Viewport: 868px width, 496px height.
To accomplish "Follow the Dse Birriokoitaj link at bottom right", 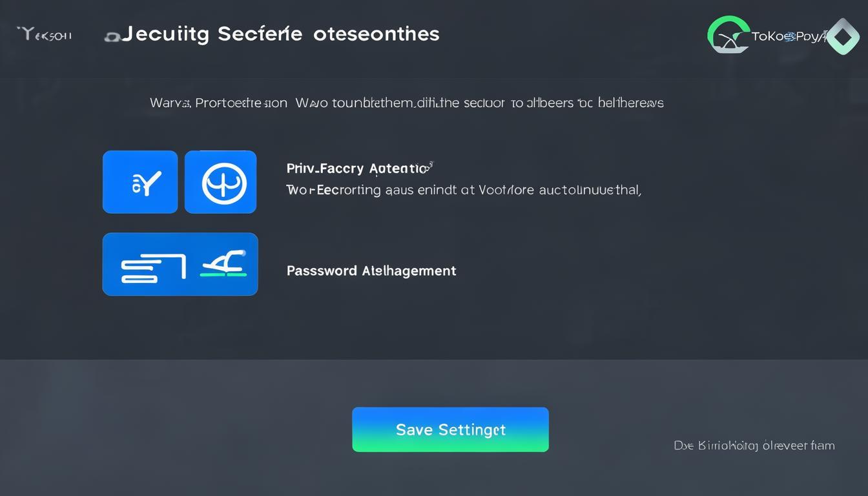I will [x=754, y=445].
